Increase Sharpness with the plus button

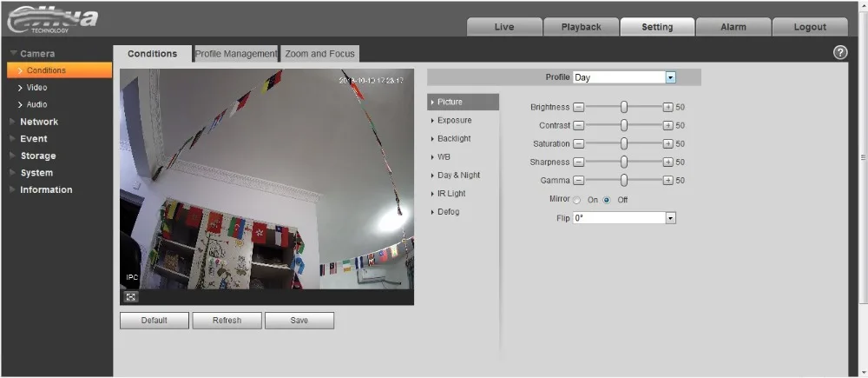pyautogui.click(x=668, y=162)
